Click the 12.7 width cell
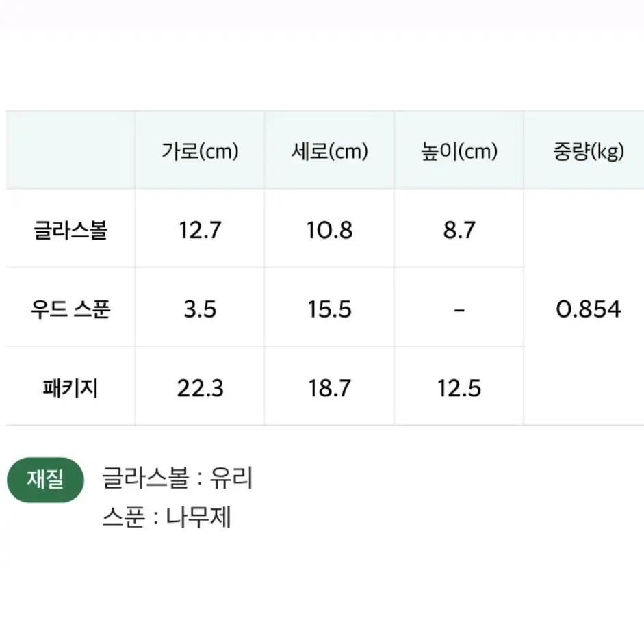The height and width of the screenshot is (644, 644). click(x=200, y=230)
